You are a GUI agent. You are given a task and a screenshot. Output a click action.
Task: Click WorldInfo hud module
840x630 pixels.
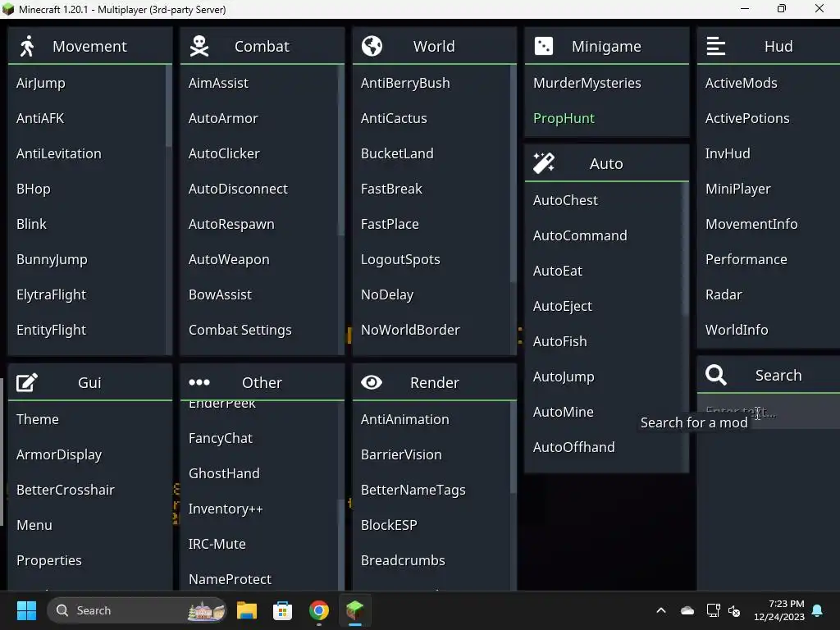pos(769,330)
